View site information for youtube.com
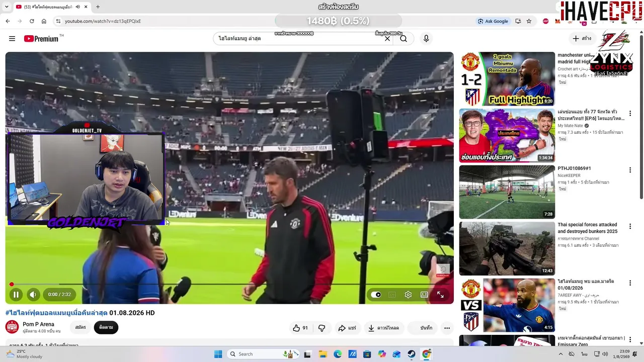Screen dimensions: 644x362 (x=58, y=21)
